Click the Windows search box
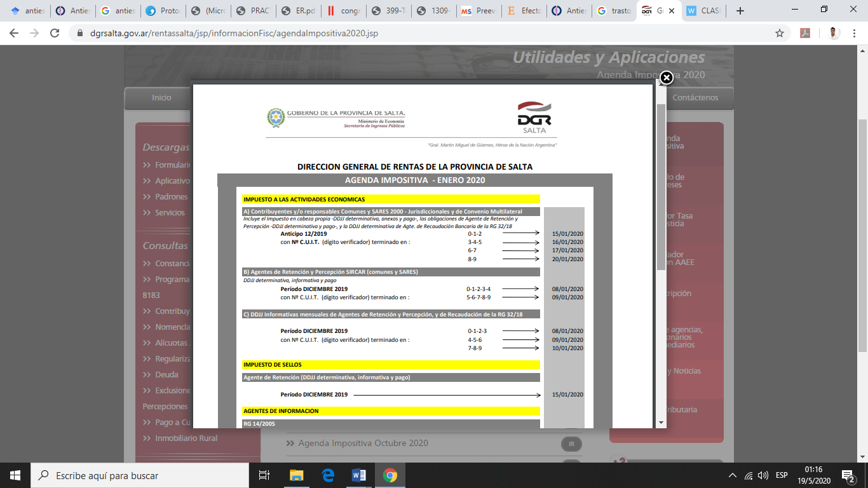The image size is (868, 488). click(x=140, y=475)
